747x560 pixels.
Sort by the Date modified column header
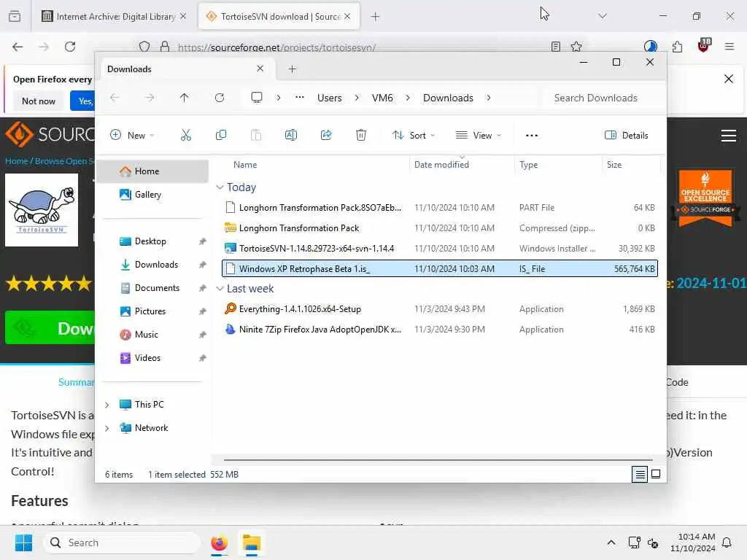462,165
